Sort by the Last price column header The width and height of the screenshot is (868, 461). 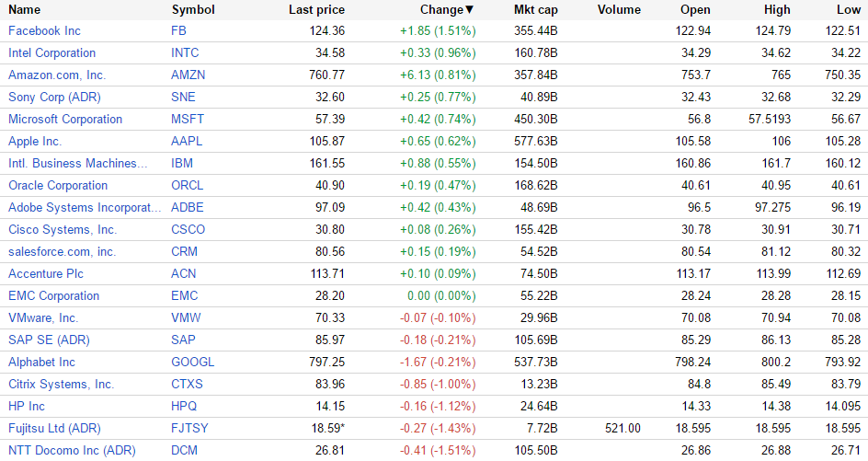(x=316, y=9)
